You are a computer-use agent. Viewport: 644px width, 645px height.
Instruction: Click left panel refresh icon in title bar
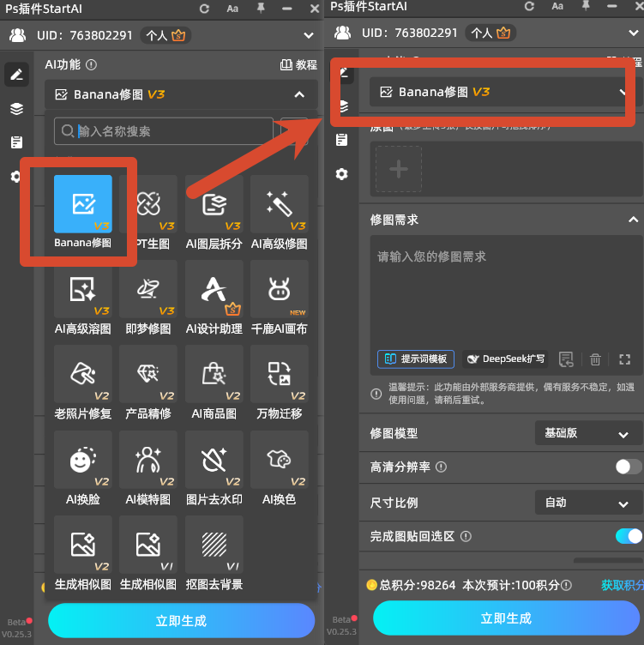pos(204,9)
